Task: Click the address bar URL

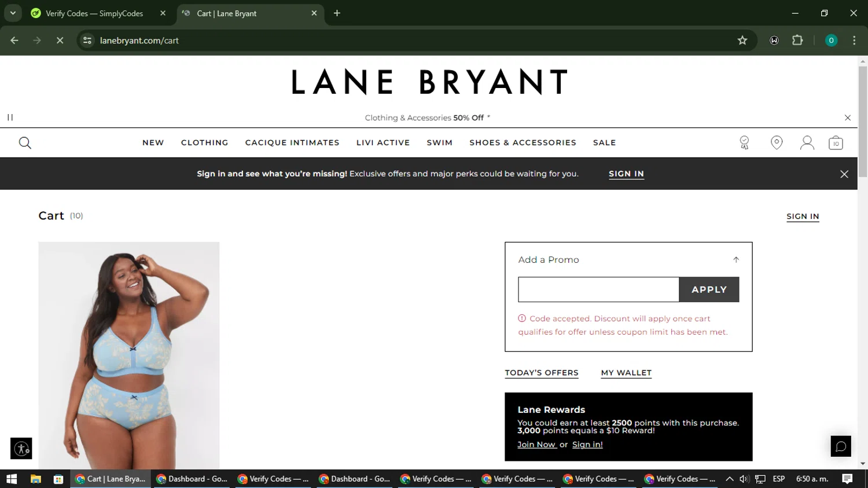Action: coord(139,41)
